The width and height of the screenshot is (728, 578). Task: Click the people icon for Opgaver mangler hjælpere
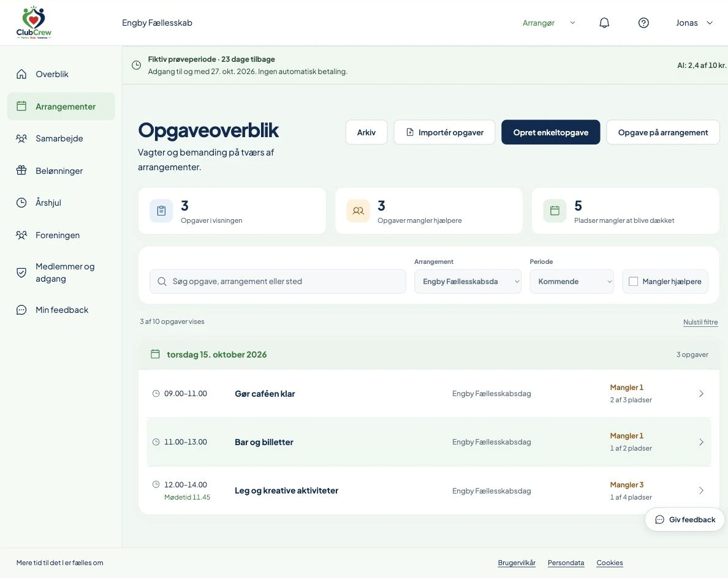pyautogui.click(x=358, y=211)
